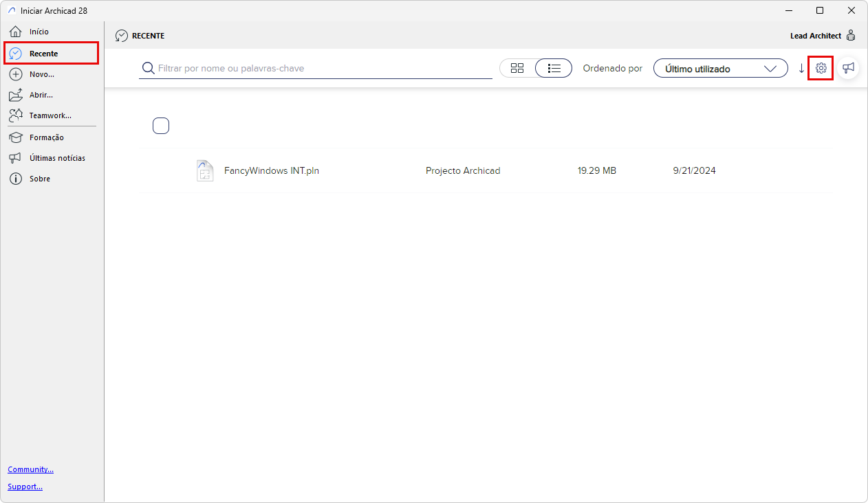This screenshot has width=868, height=503.
Task: Click the Community... link
Action: tap(30, 469)
